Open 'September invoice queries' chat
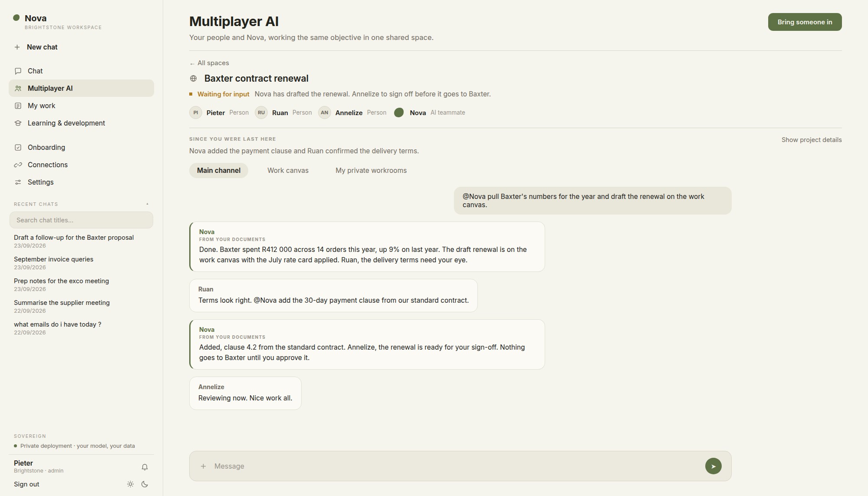This screenshot has width=868, height=496. [x=53, y=263]
